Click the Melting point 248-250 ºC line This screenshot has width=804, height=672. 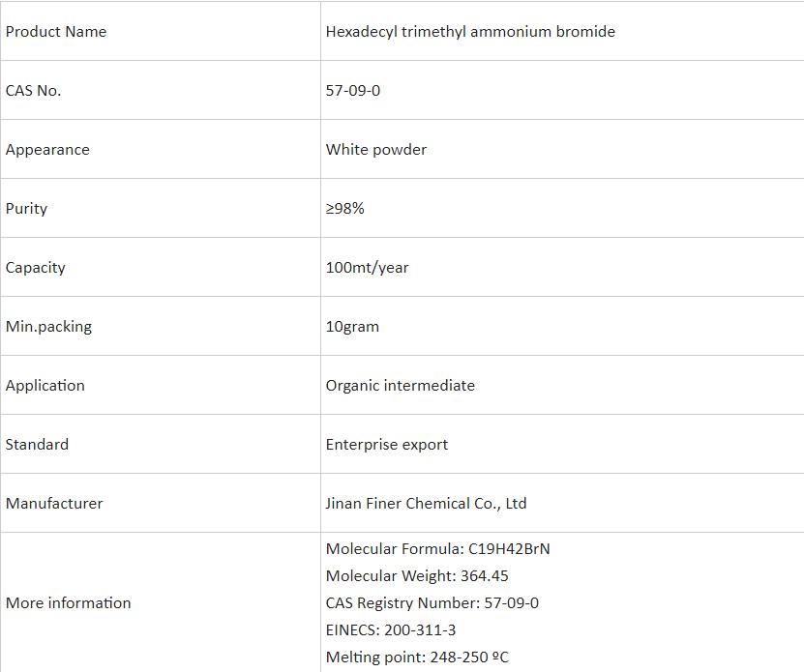417,657
